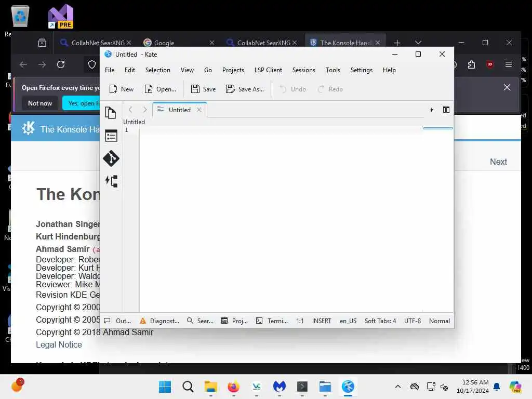Open the View menu

click(x=187, y=70)
